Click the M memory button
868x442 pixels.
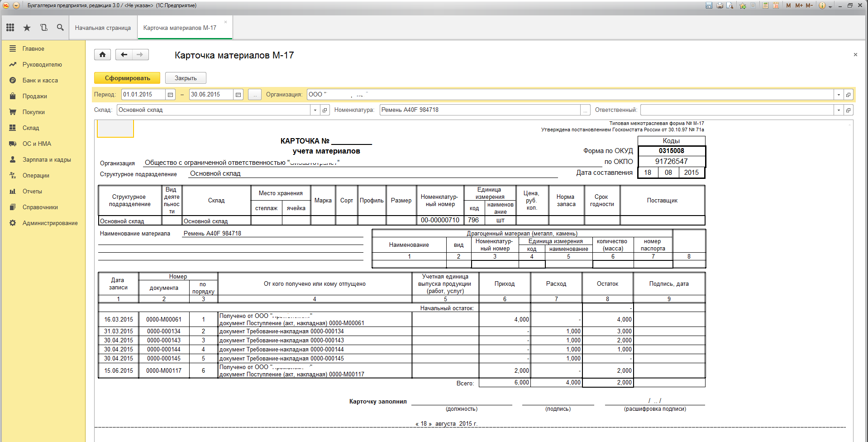click(x=788, y=5)
